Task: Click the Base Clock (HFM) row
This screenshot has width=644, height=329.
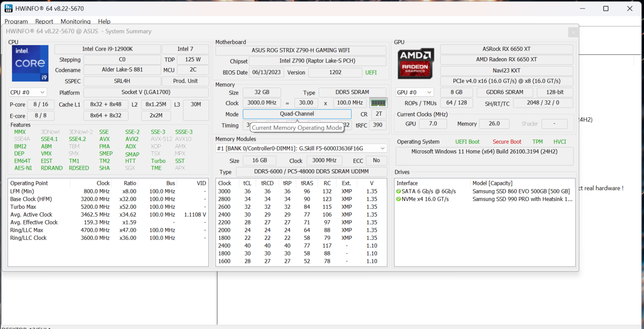Action: (x=108, y=199)
